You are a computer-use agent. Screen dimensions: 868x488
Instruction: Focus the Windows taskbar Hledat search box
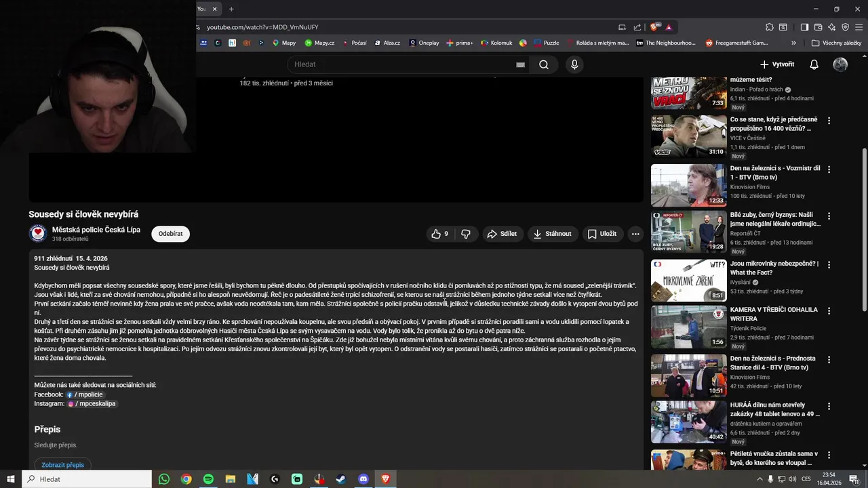(87, 479)
